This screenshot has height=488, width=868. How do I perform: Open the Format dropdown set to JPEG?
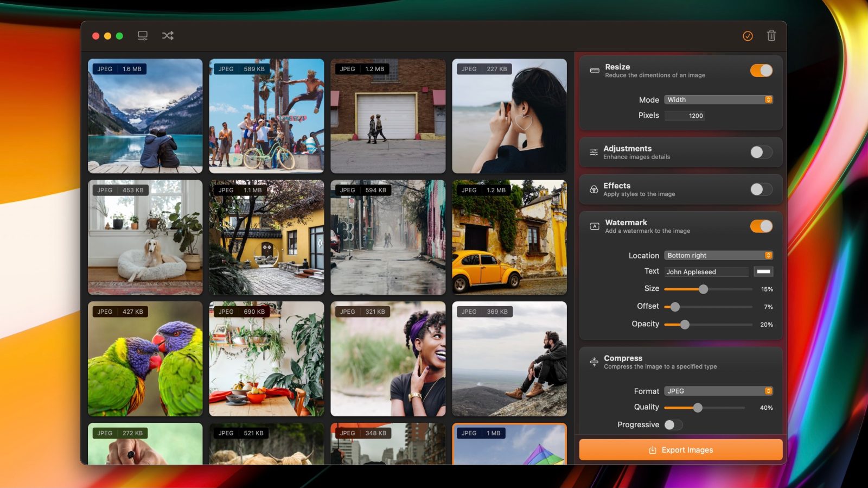coord(718,391)
